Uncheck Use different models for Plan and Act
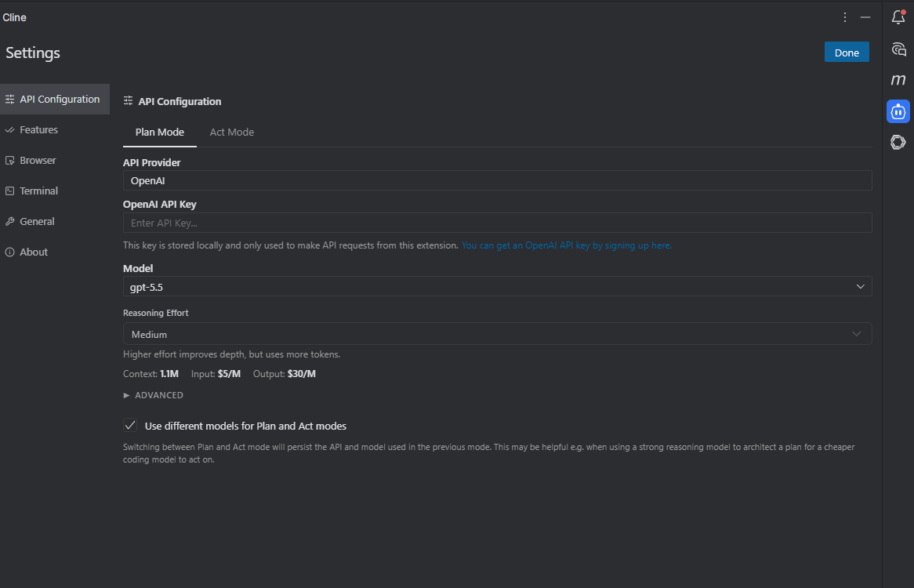The width and height of the screenshot is (914, 588). 130,426
